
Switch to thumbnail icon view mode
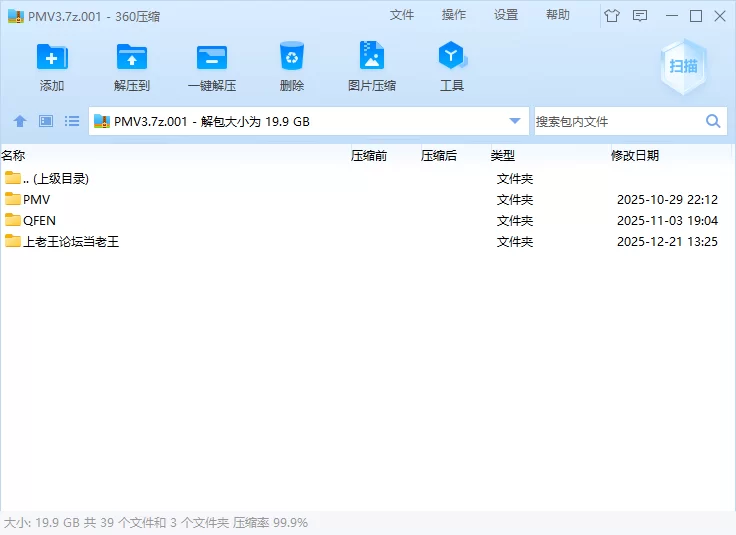click(x=46, y=121)
